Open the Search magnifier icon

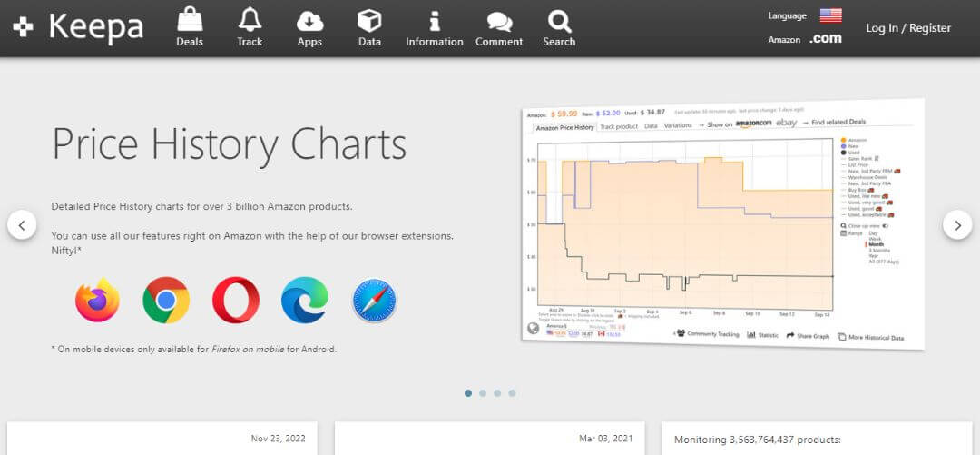coord(559,21)
